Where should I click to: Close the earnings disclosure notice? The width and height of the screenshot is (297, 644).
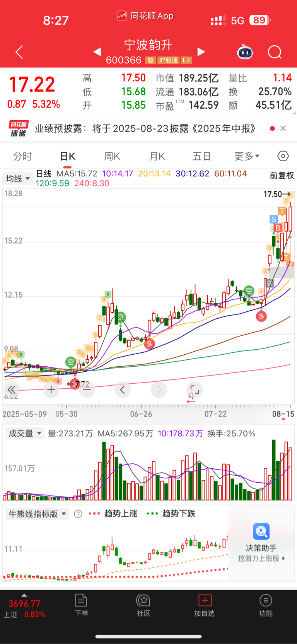pyautogui.click(x=283, y=128)
